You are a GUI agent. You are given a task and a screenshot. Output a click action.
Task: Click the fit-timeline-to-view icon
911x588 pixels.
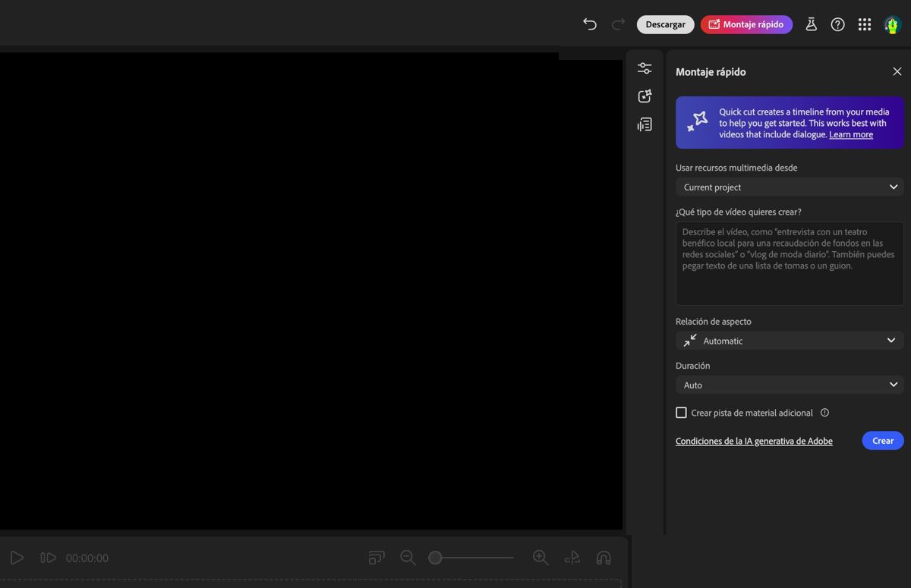[x=376, y=557]
